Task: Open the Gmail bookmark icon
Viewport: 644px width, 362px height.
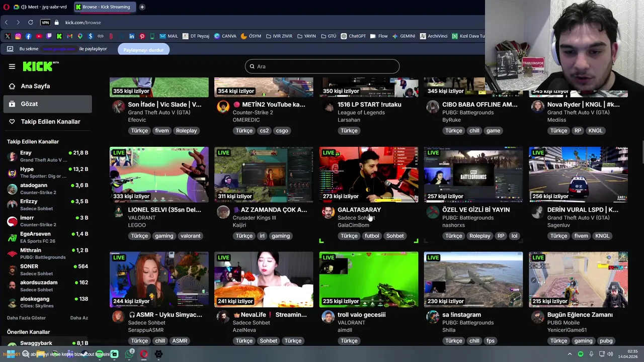Action: [69, 36]
